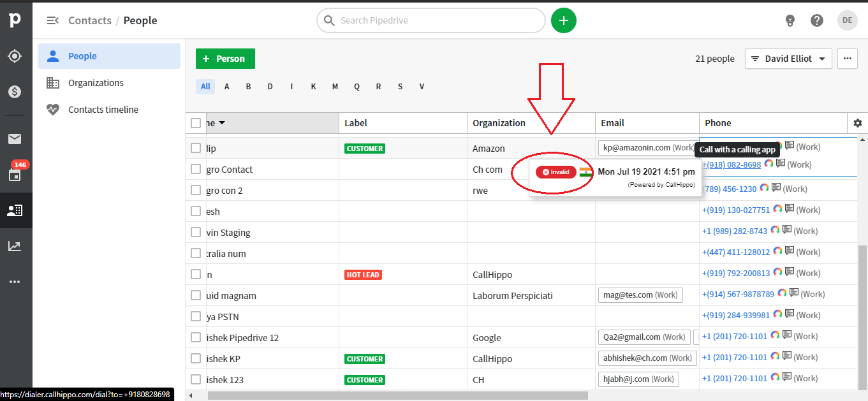Open the DE user avatar menu

[848, 20]
